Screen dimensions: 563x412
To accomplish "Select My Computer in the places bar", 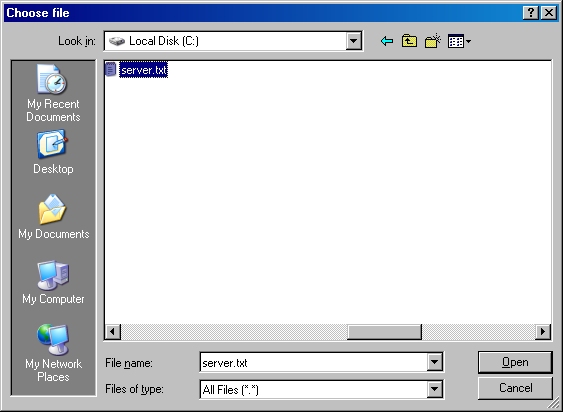I will click(x=53, y=282).
